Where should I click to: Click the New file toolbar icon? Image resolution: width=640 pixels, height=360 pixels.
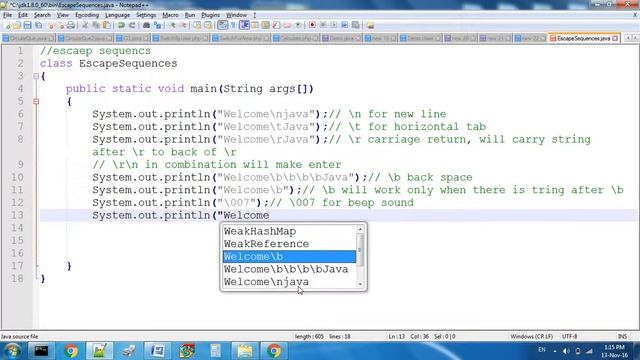point(7,25)
